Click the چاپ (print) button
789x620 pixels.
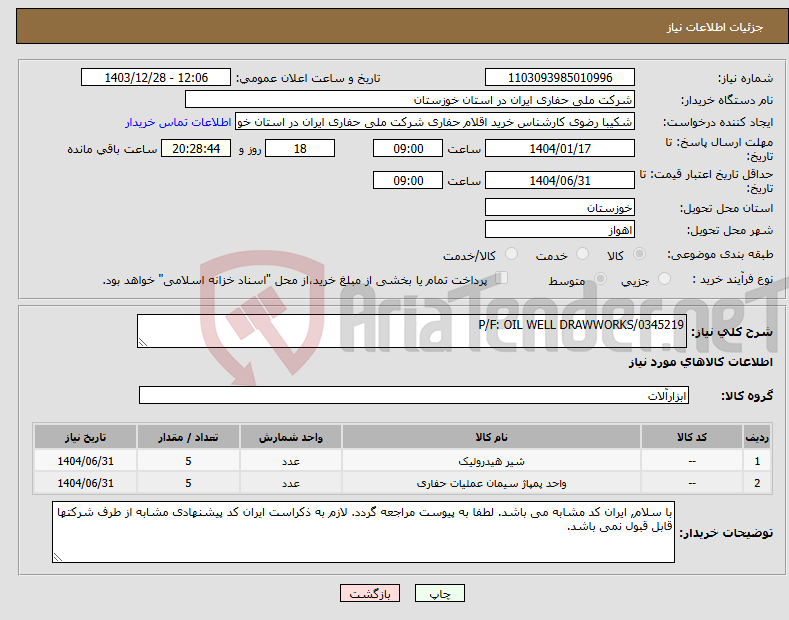439,593
